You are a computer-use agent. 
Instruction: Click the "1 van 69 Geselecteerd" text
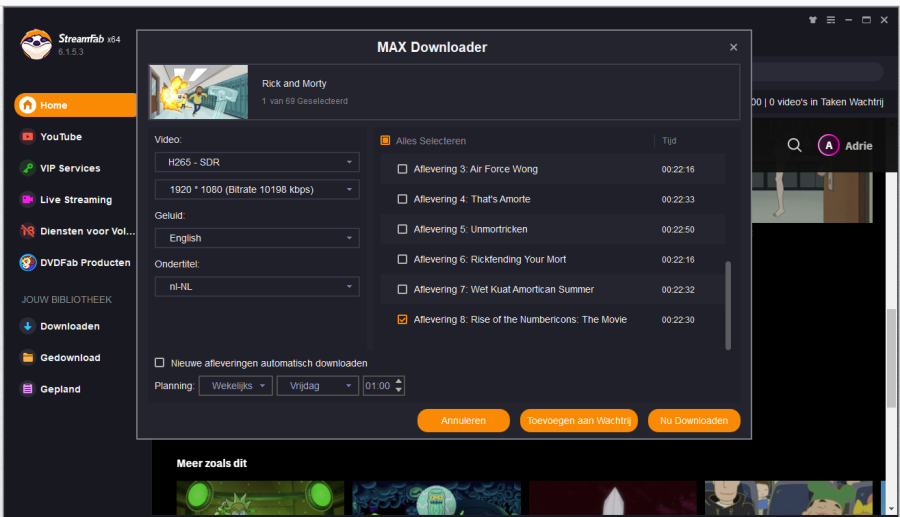point(305,101)
